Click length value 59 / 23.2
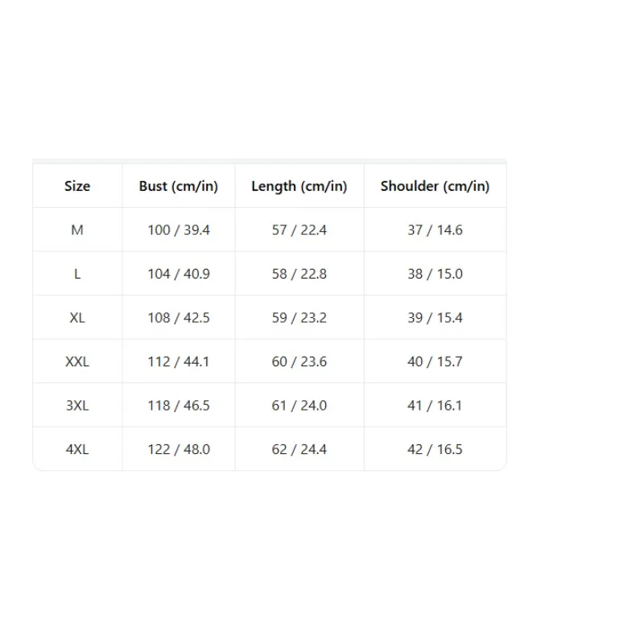The width and height of the screenshot is (644, 644). pos(299,318)
